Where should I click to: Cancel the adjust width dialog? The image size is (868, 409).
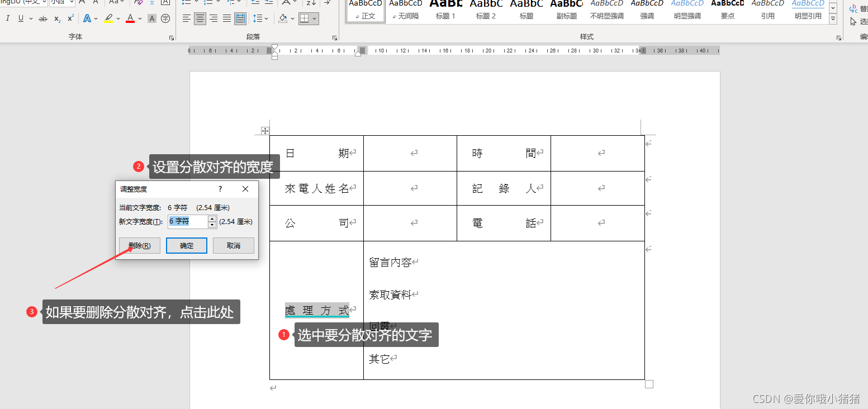pos(234,246)
